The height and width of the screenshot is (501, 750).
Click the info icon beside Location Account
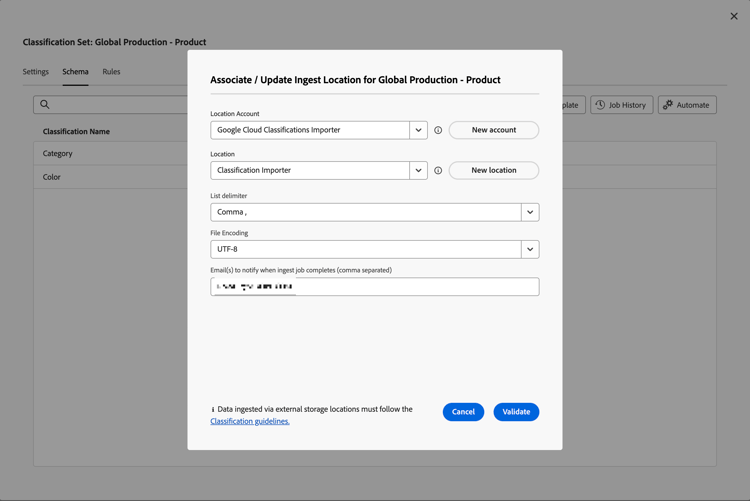[x=438, y=130]
